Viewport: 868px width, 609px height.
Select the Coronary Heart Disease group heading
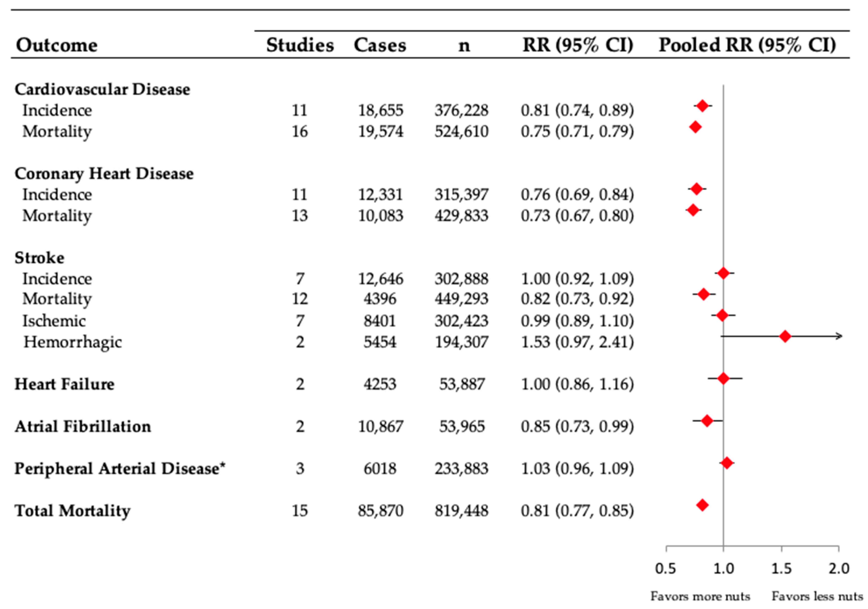coord(104,173)
